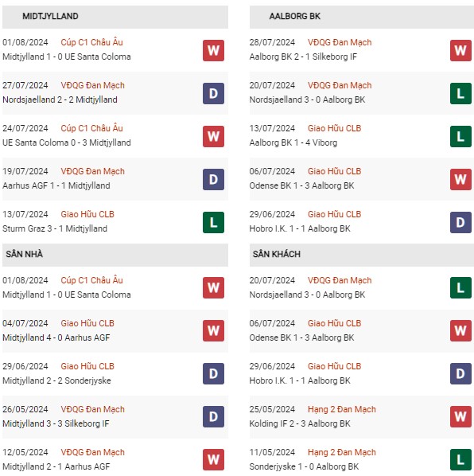This screenshot has width=474, height=476.
Task: Click W badge for Midtjylland 4-0 Aarhus AGF
Action: [213, 330]
